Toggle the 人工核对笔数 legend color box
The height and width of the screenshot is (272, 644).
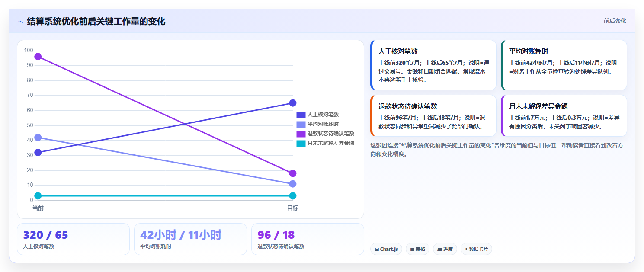click(x=301, y=115)
